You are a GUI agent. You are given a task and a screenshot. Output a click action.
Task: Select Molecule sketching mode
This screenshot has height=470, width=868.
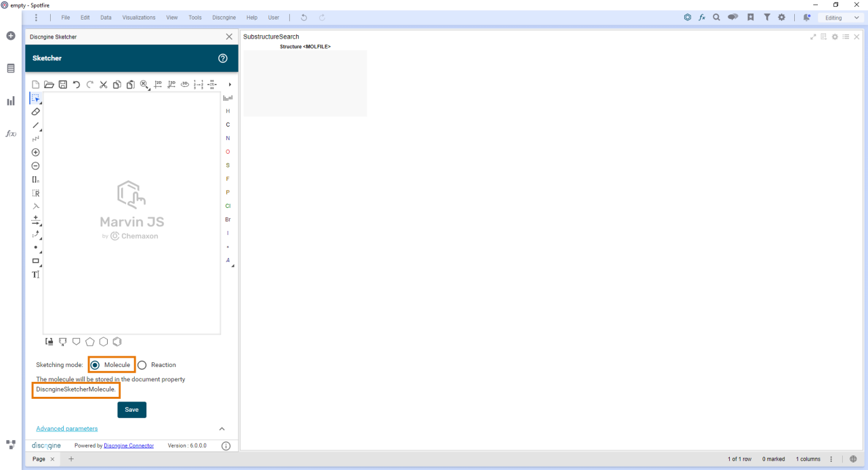[95, 365]
